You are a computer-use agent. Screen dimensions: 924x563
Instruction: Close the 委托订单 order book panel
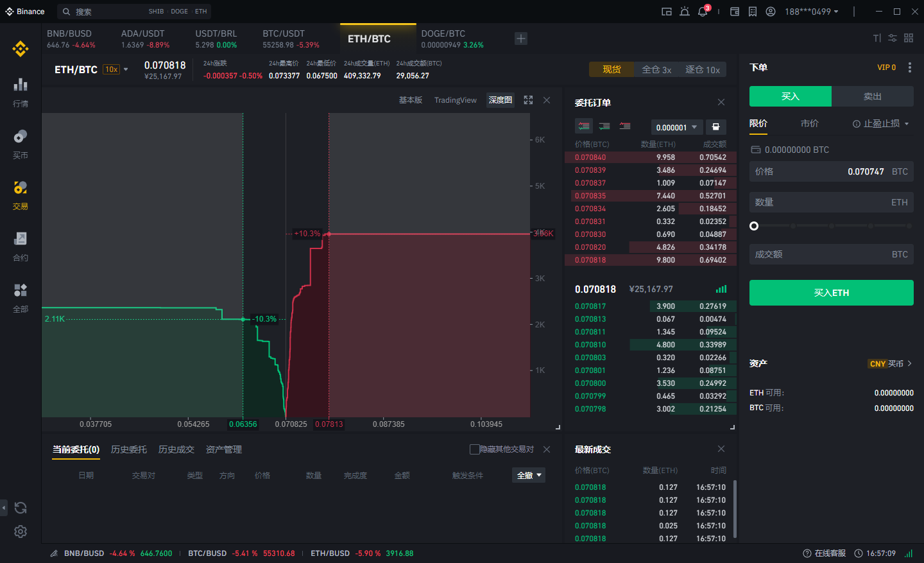click(x=721, y=102)
